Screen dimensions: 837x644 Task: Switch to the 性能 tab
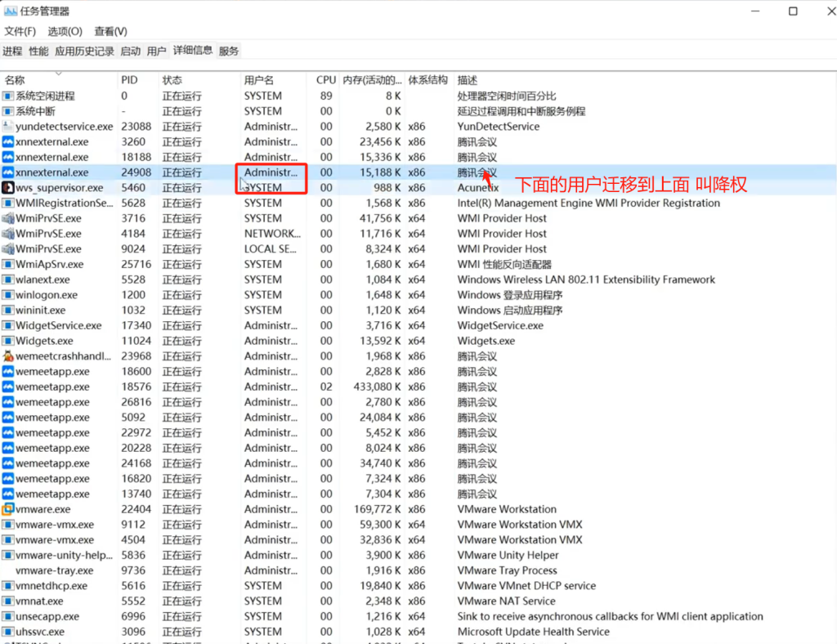[x=38, y=51]
